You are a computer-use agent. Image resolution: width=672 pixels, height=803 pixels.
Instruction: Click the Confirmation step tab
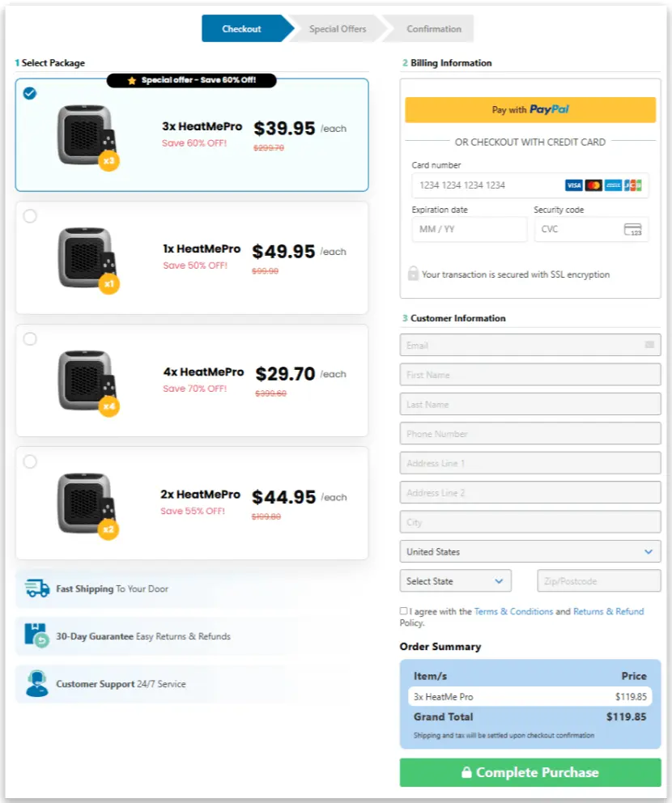click(432, 28)
